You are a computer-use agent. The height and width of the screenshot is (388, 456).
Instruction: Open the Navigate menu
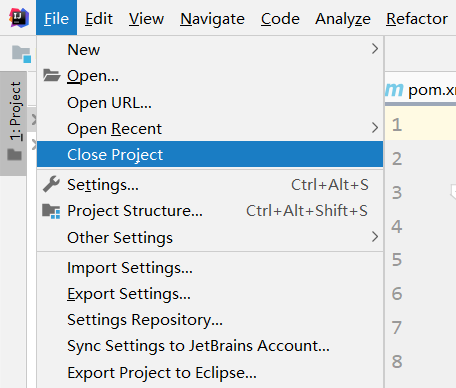pyautogui.click(x=212, y=19)
